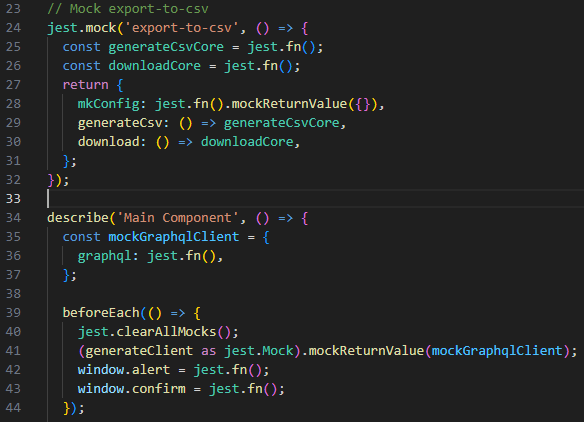
Task: Click the return keyword on line 27
Action: click(x=85, y=85)
